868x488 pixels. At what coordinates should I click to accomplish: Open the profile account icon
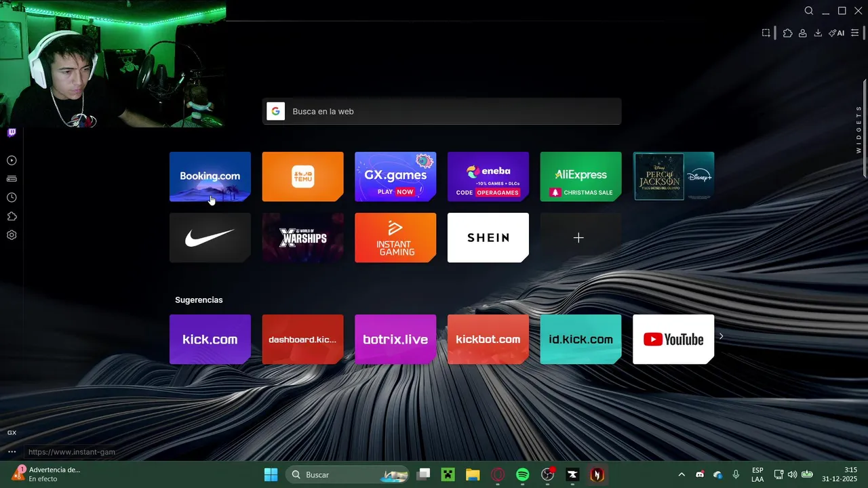(802, 33)
